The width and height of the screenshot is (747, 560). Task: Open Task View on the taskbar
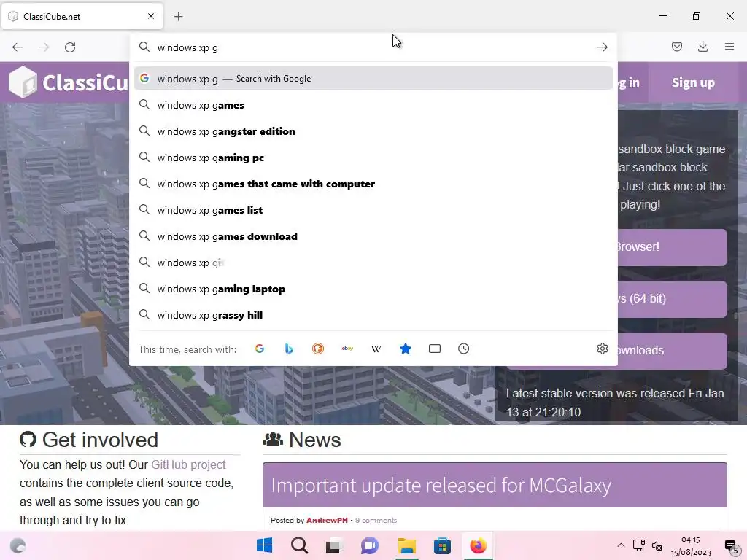pyautogui.click(x=334, y=545)
